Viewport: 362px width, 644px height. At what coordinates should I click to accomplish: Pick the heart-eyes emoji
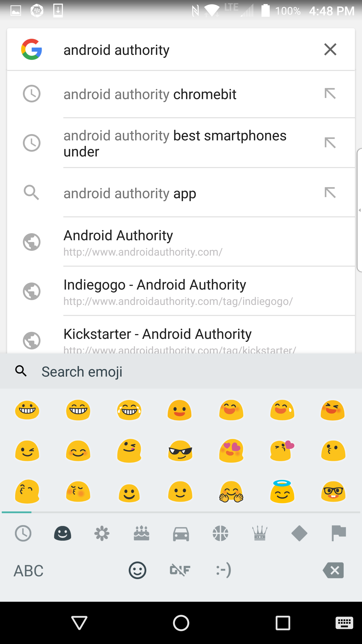click(x=231, y=451)
